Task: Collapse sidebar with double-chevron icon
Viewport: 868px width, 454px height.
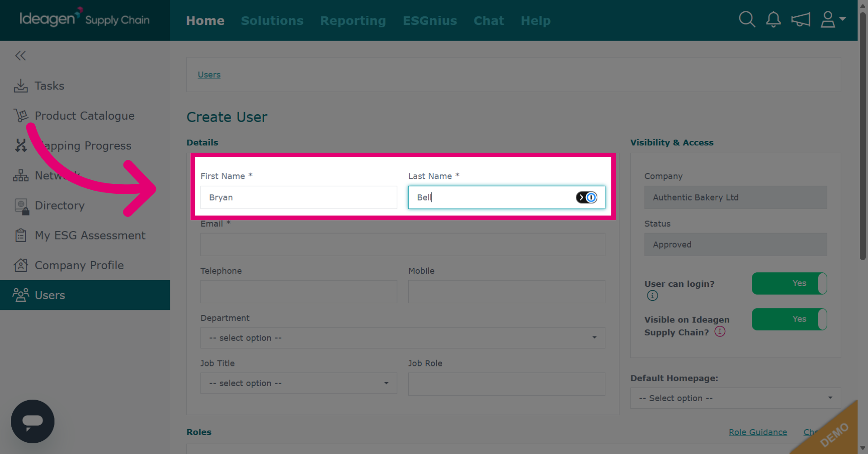Action: pyautogui.click(x=20, y=56)
